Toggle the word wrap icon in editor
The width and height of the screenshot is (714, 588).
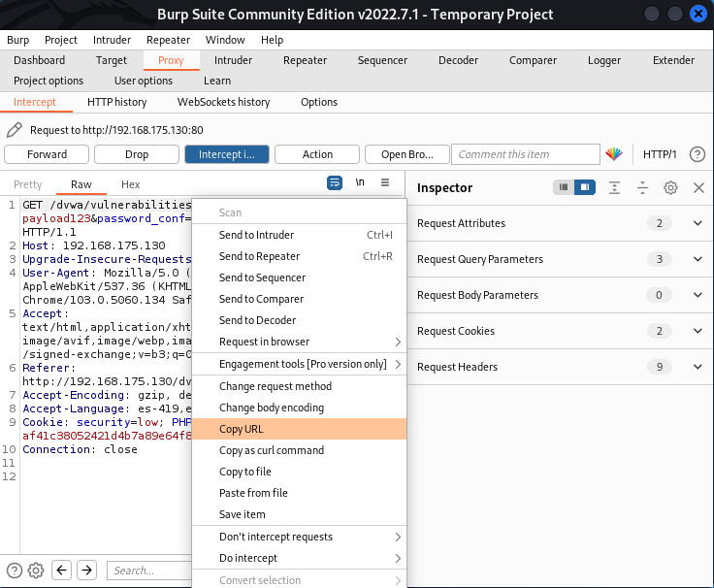pos(335,182)
